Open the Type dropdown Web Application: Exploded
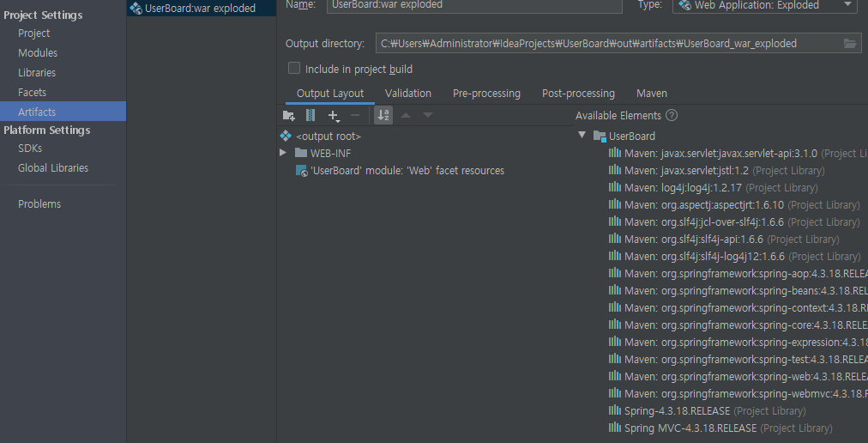 click(x=764, y=5)
